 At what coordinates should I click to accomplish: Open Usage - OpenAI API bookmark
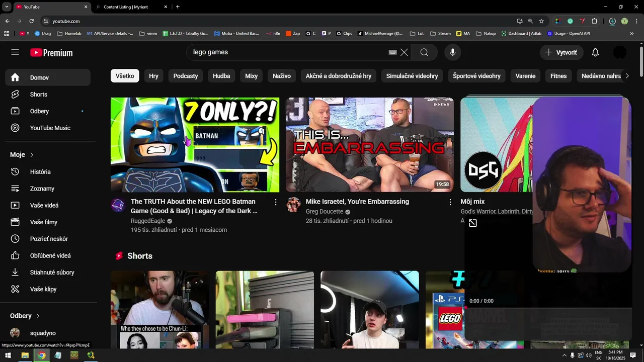tap(568, 34)
